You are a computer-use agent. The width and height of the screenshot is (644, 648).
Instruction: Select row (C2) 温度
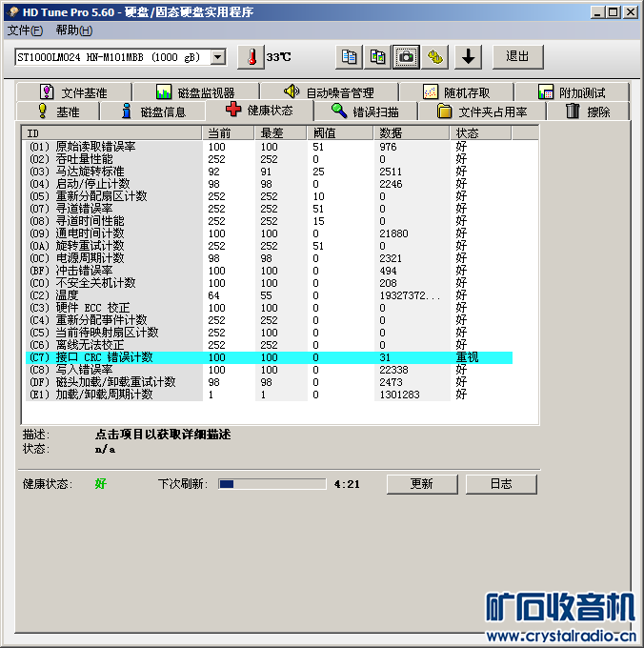[270, 295]
